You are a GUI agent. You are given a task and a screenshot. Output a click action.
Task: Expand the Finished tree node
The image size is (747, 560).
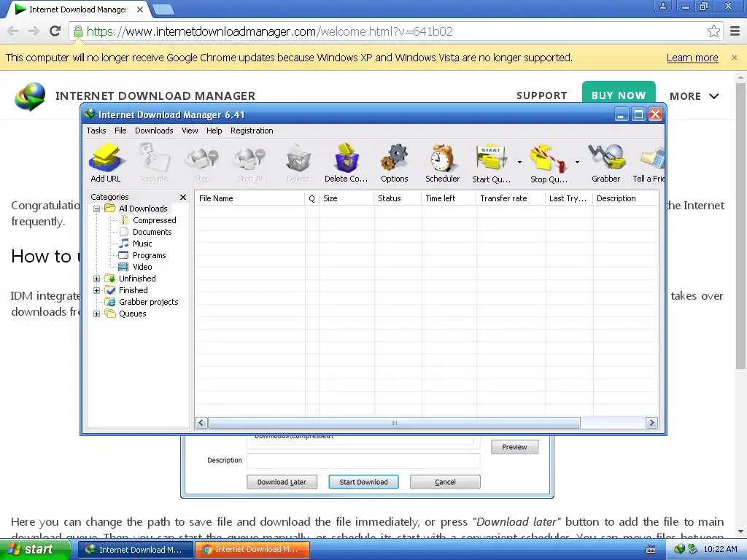[97, 290]
